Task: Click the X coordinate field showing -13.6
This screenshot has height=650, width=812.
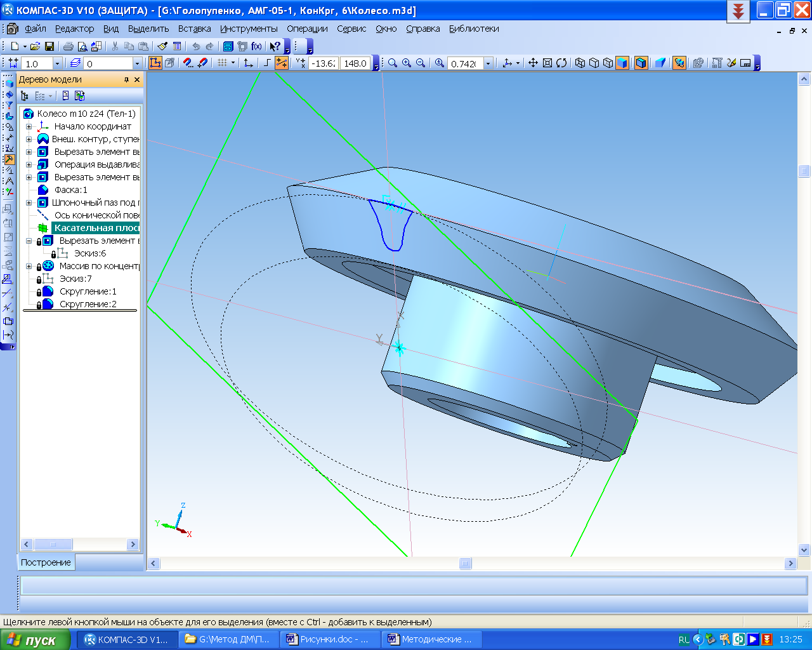Action: 324,63
